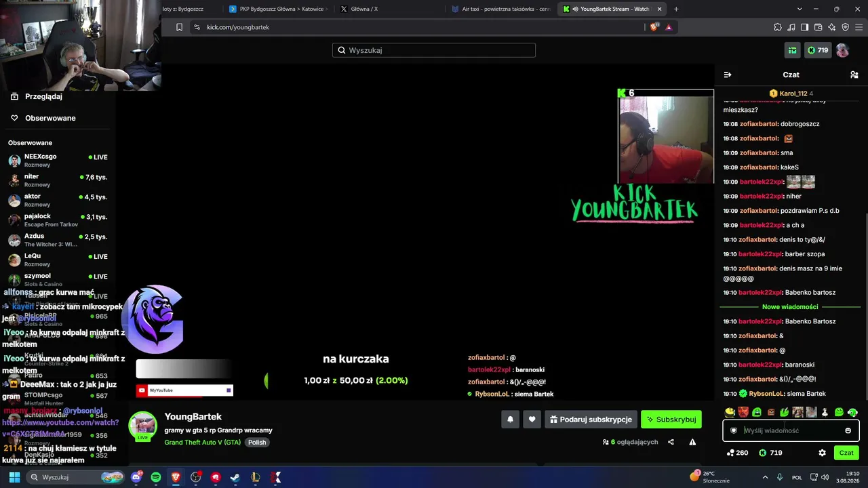The height and width of the screenshot is (488, 868).
Task: Open the Kick shop icon in the header
Action: click(792, 50)
